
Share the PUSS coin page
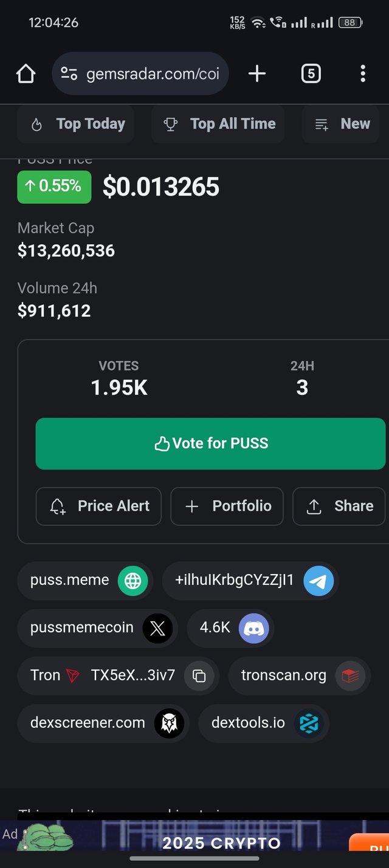tap(339, 506)
